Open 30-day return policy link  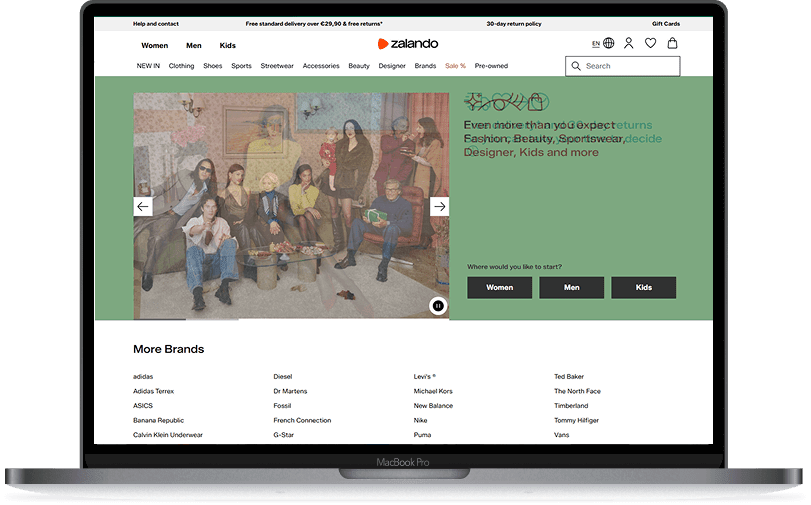pos(514,24)
